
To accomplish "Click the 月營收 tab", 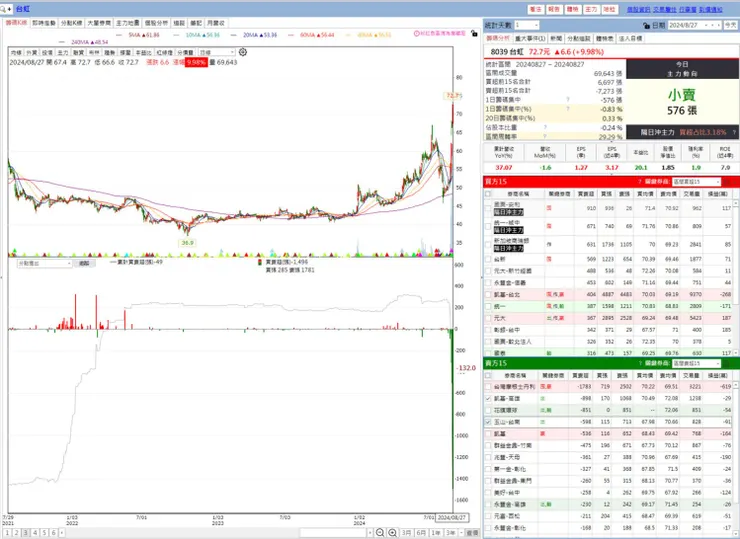I will pos(216,23).
